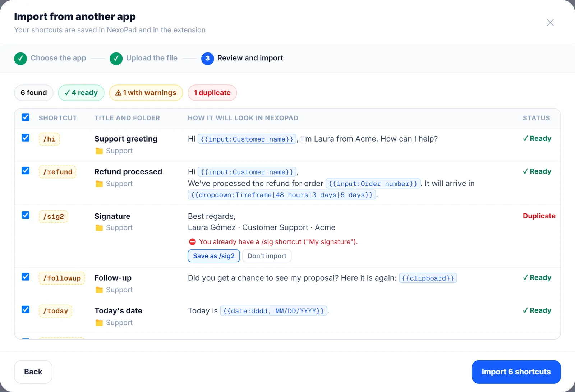Click the {{input:Order number}} placeholder token
Image resolution: width=575 pixels, height=392 pixels.
point(373,184)
